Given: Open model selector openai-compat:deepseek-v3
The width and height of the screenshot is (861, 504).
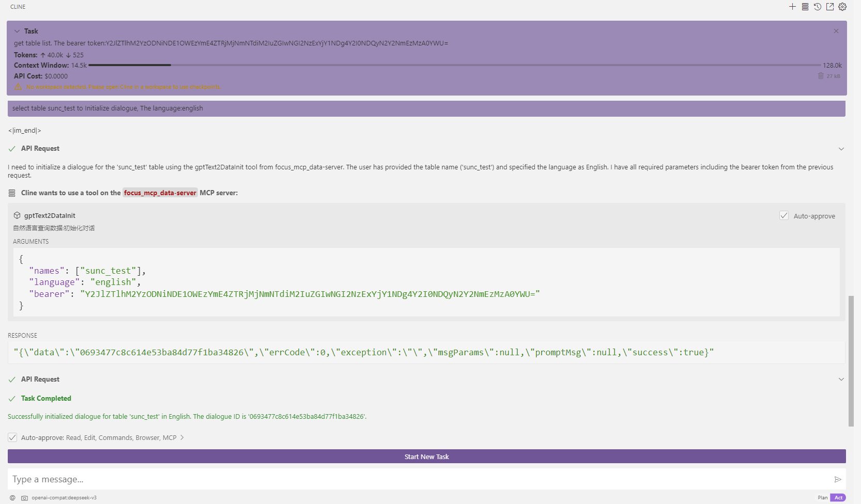Looking at the screenshot, I should (64, 498).
